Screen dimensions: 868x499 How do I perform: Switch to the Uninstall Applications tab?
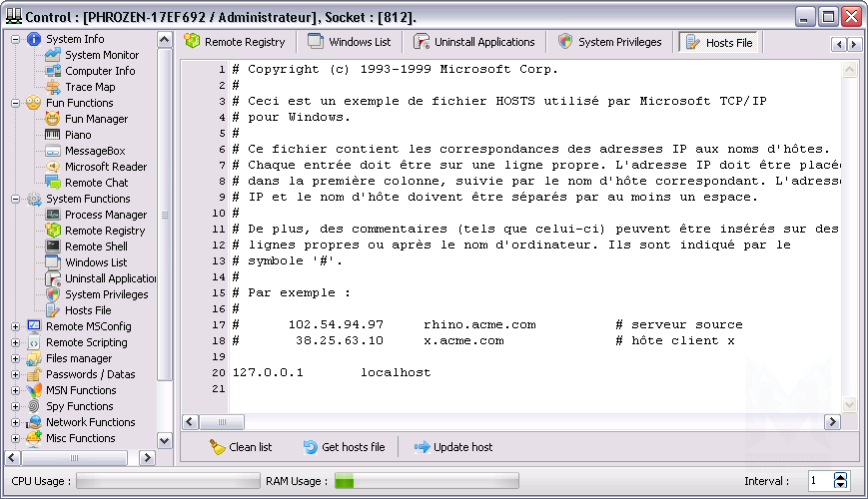pyautogui.click(x=474, y=42)
